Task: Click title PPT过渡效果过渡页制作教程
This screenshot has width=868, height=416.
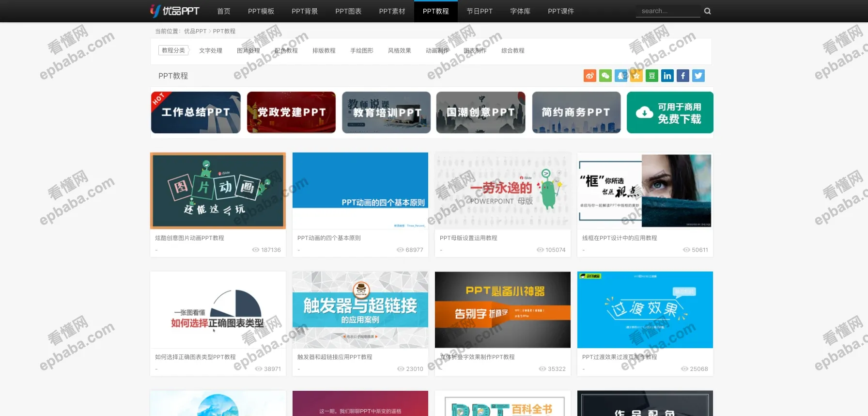Action: click(x=620, y=357)
